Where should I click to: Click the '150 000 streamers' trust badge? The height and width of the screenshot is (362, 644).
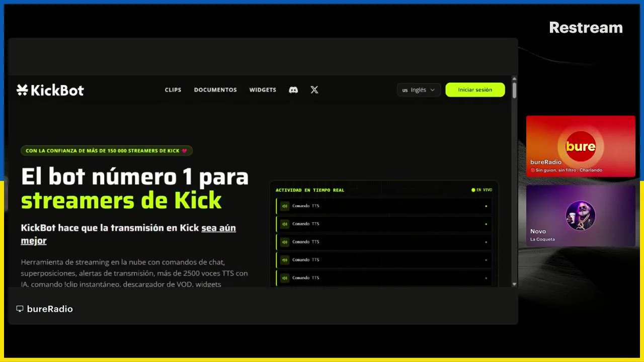(x=107, y=150)
